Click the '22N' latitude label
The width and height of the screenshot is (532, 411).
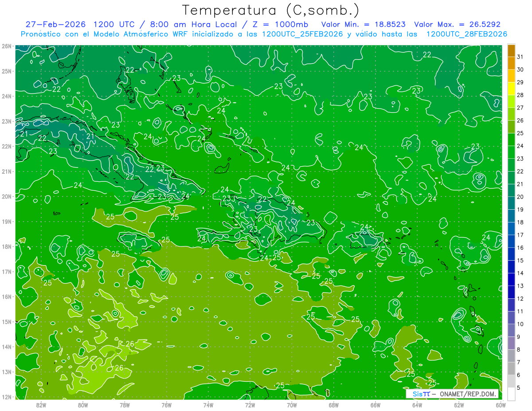(x=6, y=146)
